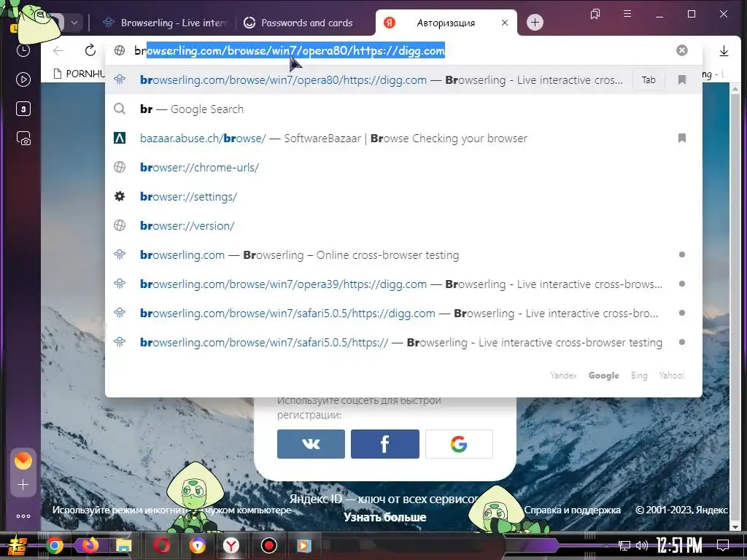Image resolution: width=747 pixels, height=560 pixels.
Task: Select the browserling.com Online cross-browser testing suggestion
Action: pos(403,254)
